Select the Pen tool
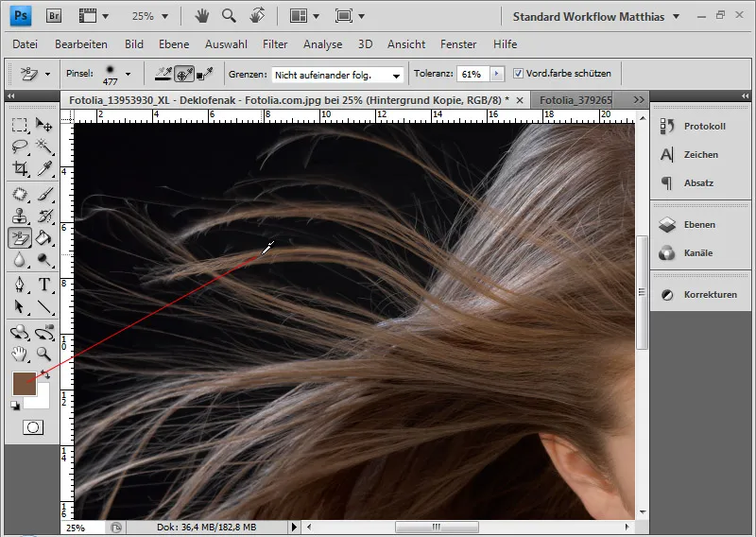This screenshot has width=756, height=537. coord(20,285)
